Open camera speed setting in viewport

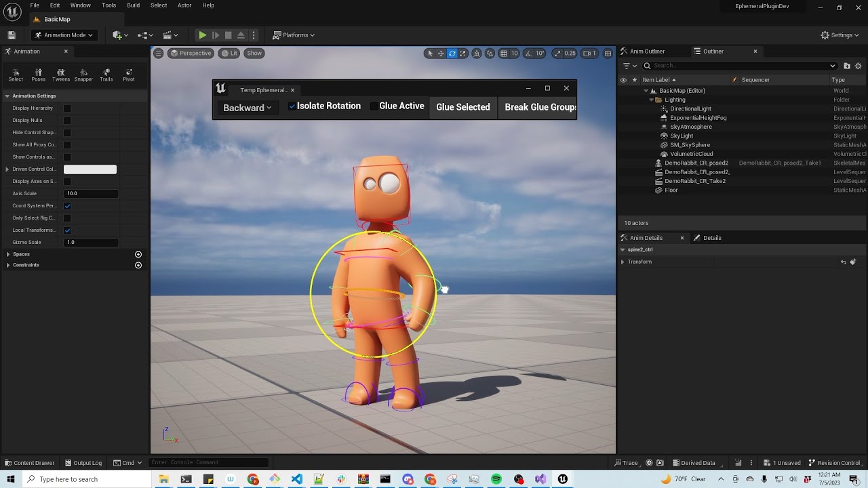(x=589, y=54)
